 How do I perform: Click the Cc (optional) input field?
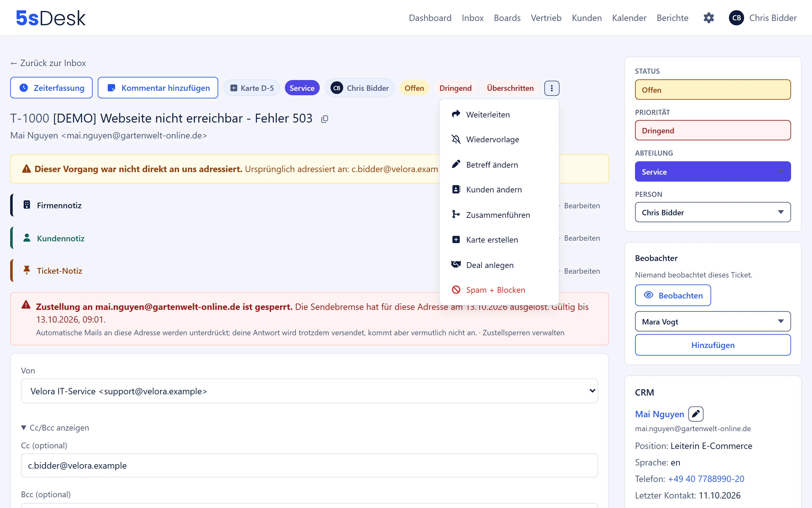point(309,465)
